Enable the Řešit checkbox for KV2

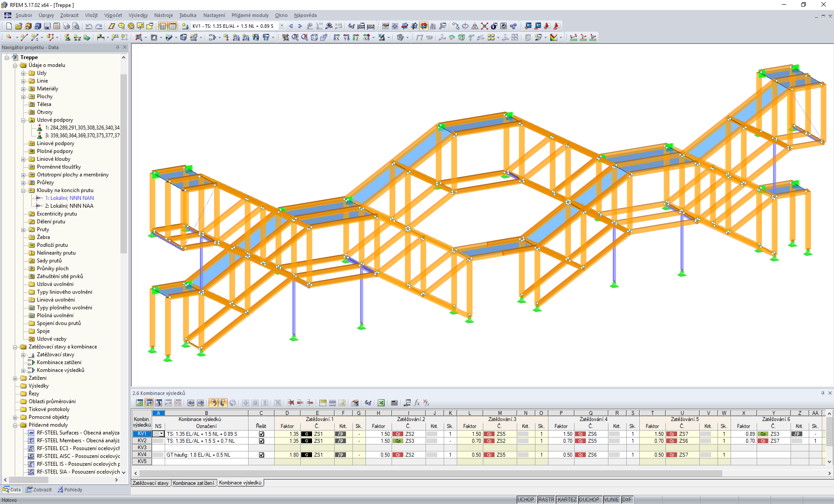(x=261, y=441)
